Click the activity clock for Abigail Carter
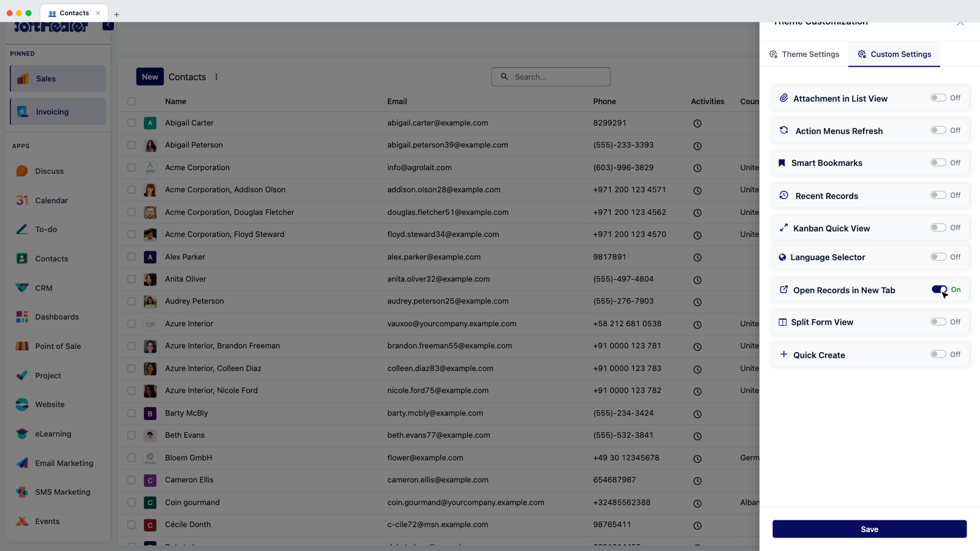Viewport: 980px width, 551px height. pos(697,124)
